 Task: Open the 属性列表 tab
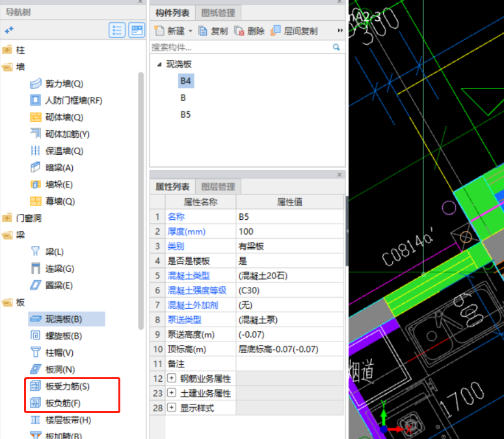172,187
